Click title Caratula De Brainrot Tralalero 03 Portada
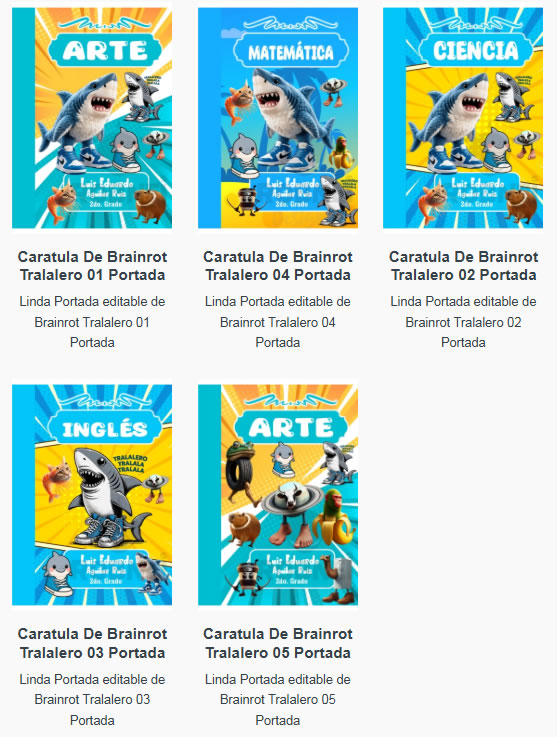Viewport: 557px width, 737px height. [92, 643]
